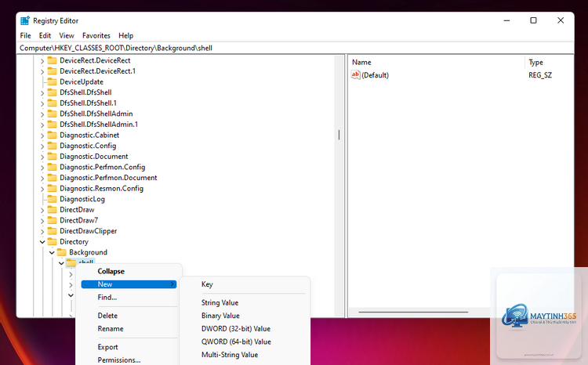Screen dimensions: 588x365
Task: Open the File menu
Action: point(26,35)
